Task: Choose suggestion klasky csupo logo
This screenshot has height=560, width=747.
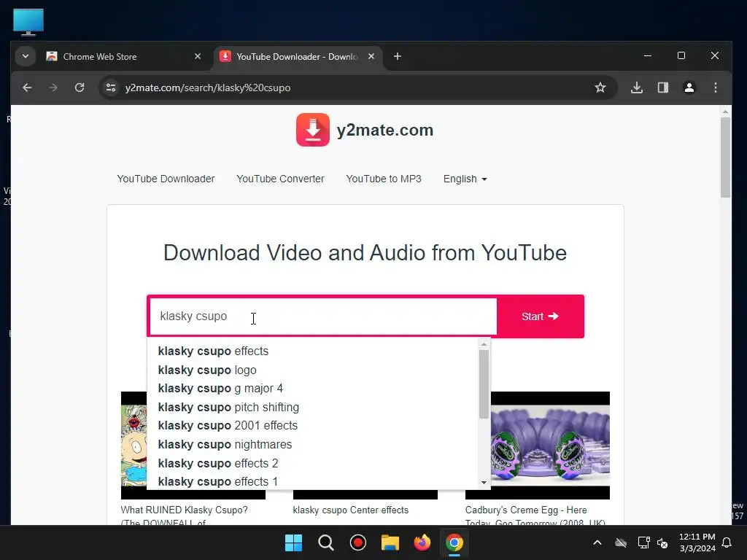Action: click(207, 370)
